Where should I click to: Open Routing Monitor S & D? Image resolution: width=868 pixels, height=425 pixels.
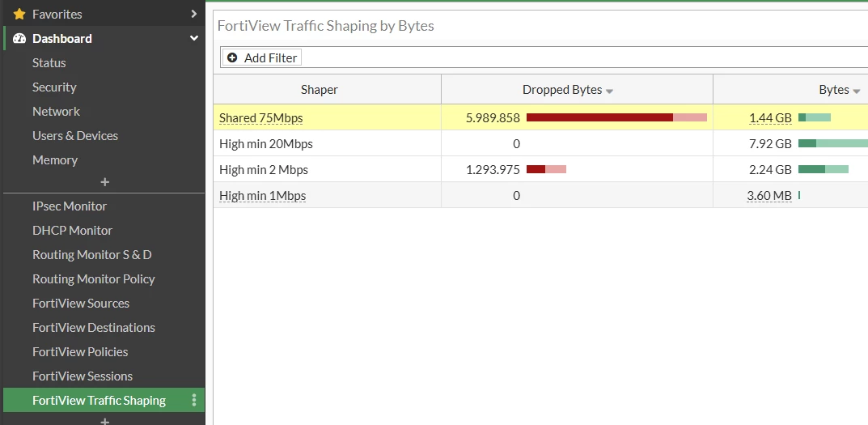tap(92, 255)
